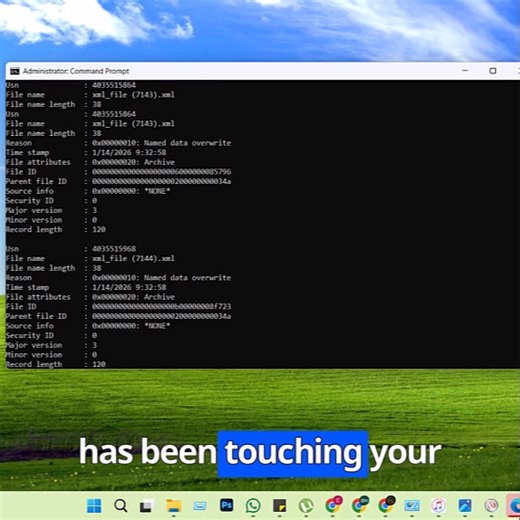Viewport: 520px width, 520px height.
Task: Open Sticky Notes from the taskbar
Action: coord(279,506)
